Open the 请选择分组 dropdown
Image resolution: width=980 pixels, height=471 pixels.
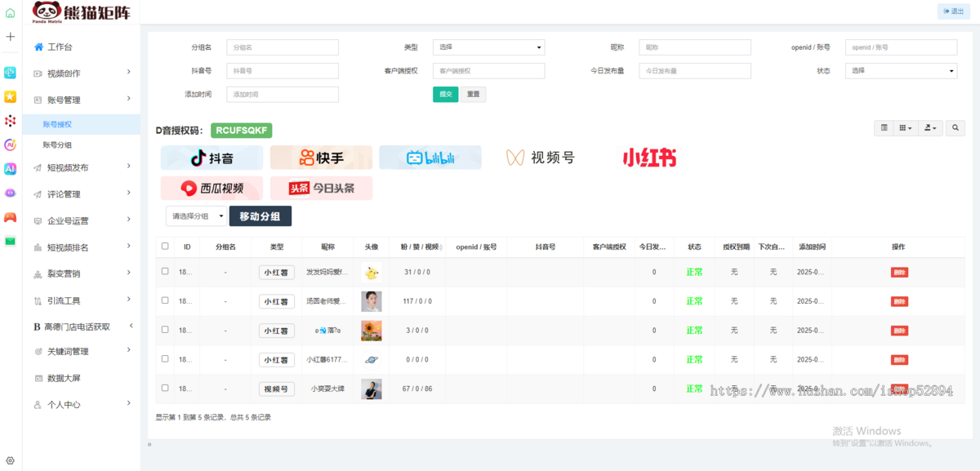(196, 216)
